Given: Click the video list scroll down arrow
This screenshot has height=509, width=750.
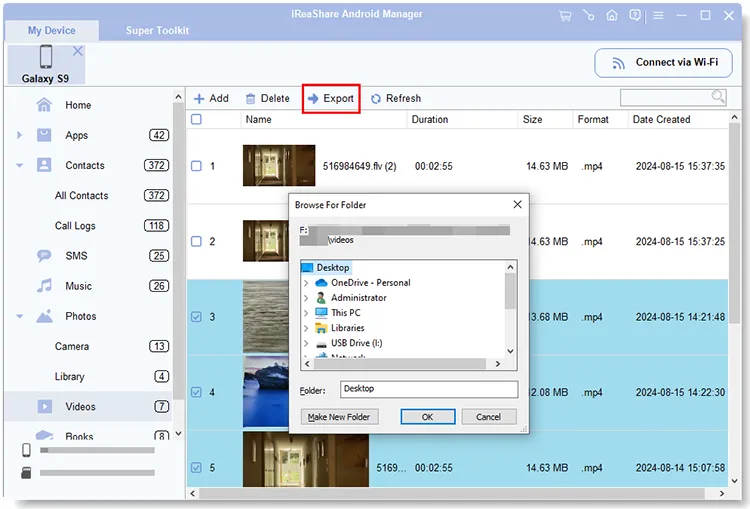Looking at the screenshot, I should tap(734, 481).
